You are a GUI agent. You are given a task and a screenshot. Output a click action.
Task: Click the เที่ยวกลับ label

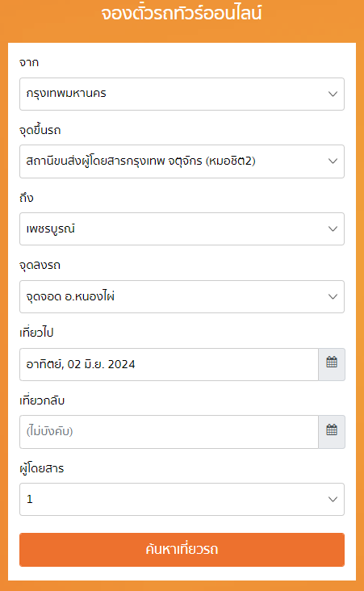pyautogui.click(x=42, y=400)
